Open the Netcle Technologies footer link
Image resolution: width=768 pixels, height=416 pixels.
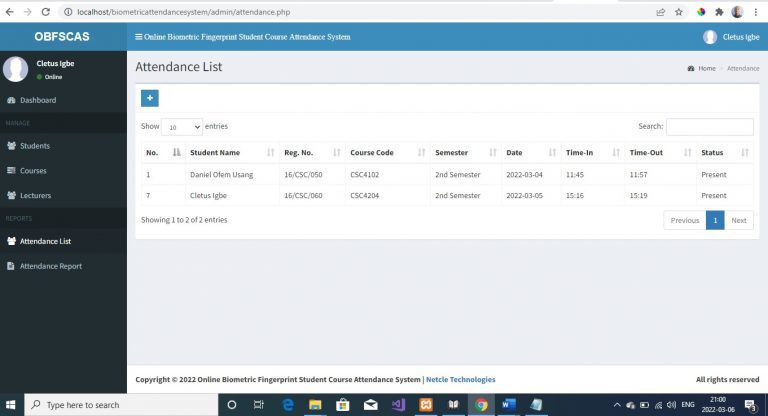pos(460,379)
